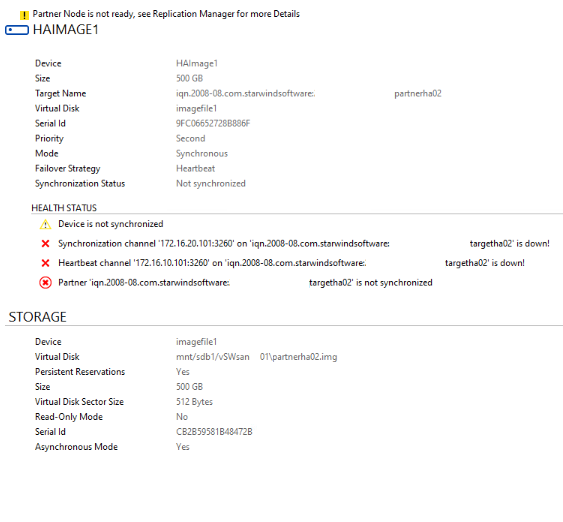Image resolution: width=563 pixels, height=522 pixels.
Task: Select the storage Serial Id CB2B59581B48472B
Action: (214, 432)
